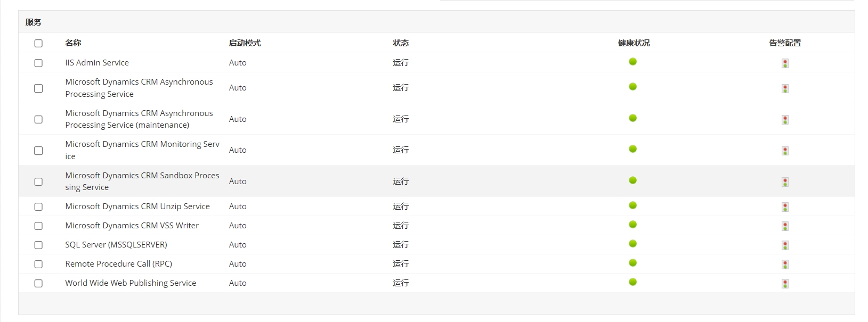Screen dimensions: 868x322
Task: Click green health status dot for IIS Admin Service
Action: point(632,62)
